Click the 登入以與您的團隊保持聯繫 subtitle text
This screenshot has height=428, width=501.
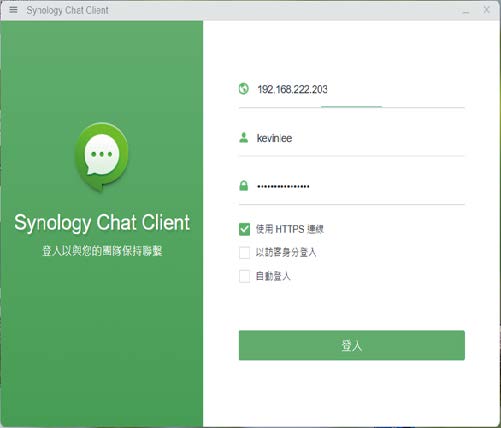[x=102, y=251]
